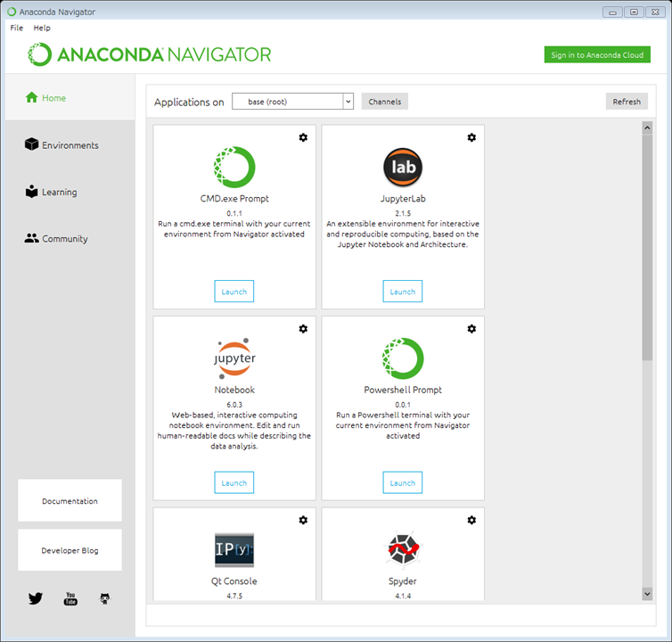Click the Powershell Prompt title text
The height and width of the screenshot is (642, 672).
[x=403, y=390]
